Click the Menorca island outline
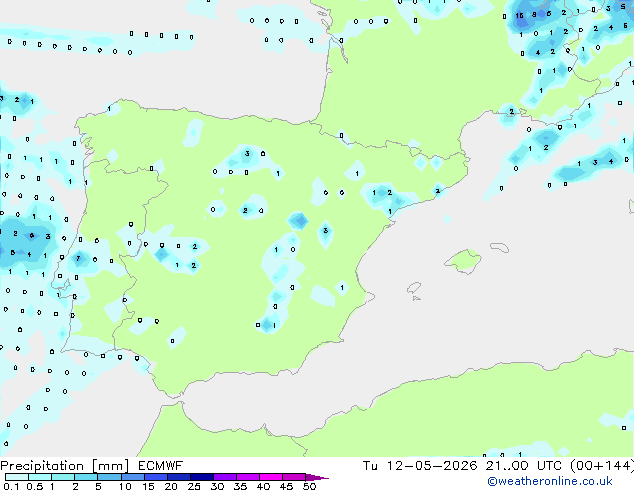This screenshot has height=490, width=634. coord(500,247)
